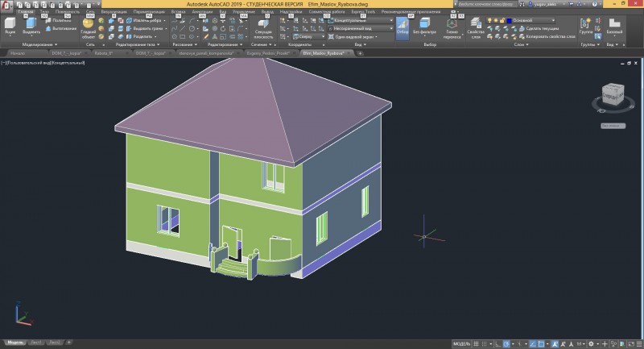Select the Ящик box modeling tool
Image resolution: width=644 pixels, height=349 pixels.
[10, 27]
